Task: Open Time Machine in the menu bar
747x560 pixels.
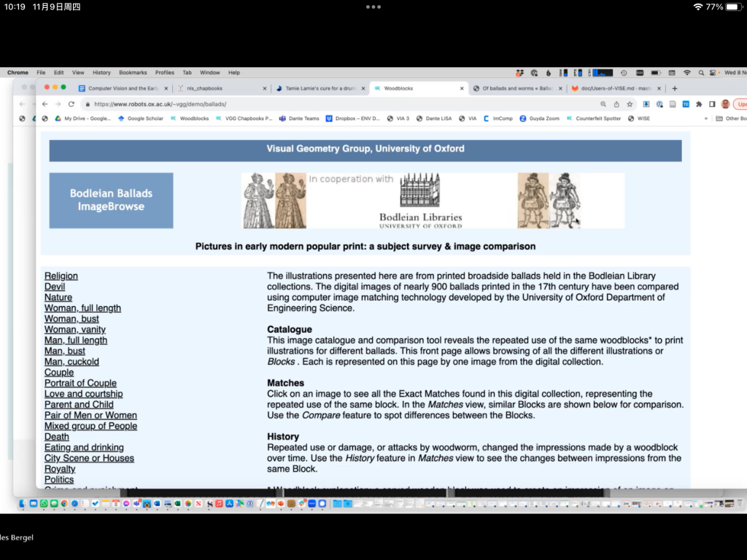Action: [x=624, y=73]
